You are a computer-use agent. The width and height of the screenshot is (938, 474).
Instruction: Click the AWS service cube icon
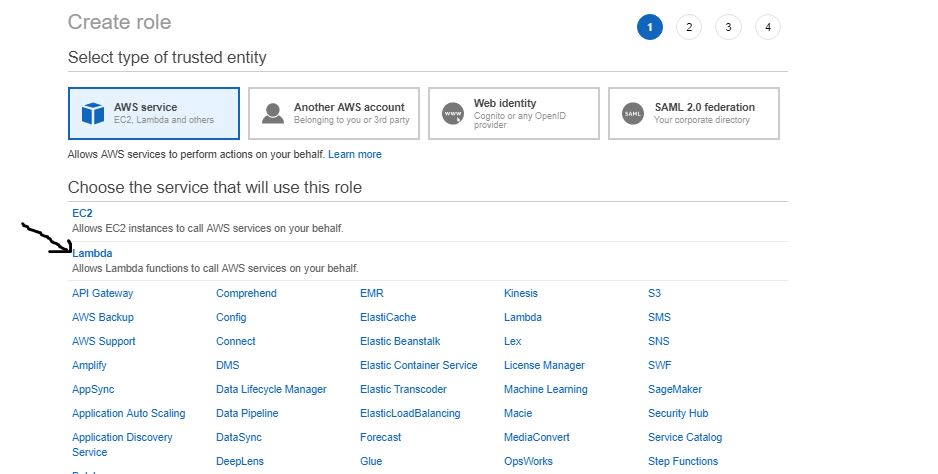pyautogui.click(x=93, y=113)
